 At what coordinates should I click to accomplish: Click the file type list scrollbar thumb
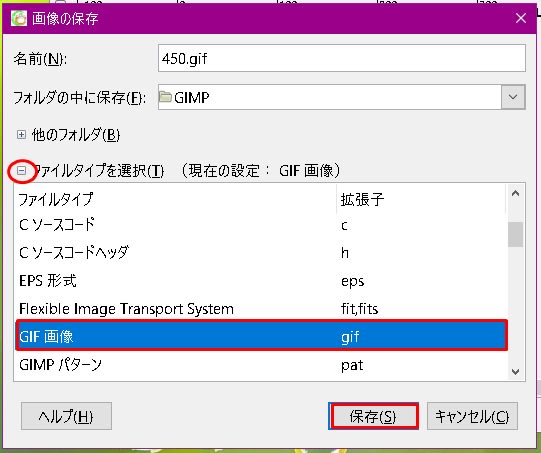515,234
